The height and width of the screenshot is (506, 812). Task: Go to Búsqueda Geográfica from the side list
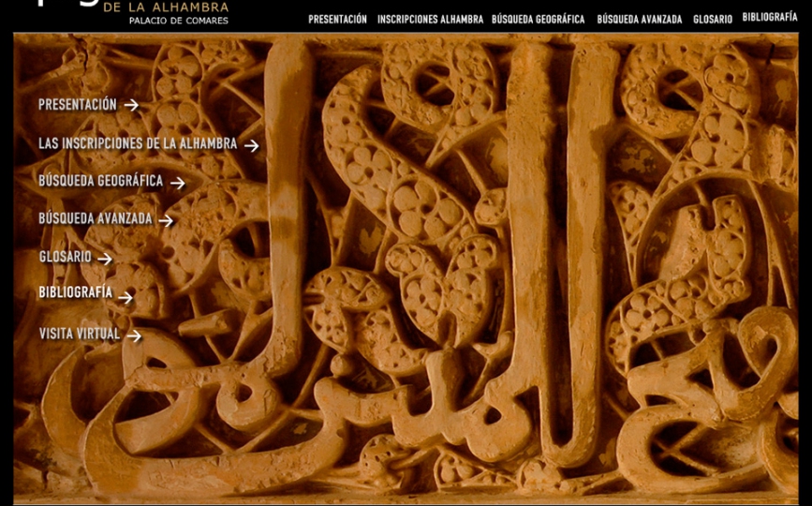[101, 181]
